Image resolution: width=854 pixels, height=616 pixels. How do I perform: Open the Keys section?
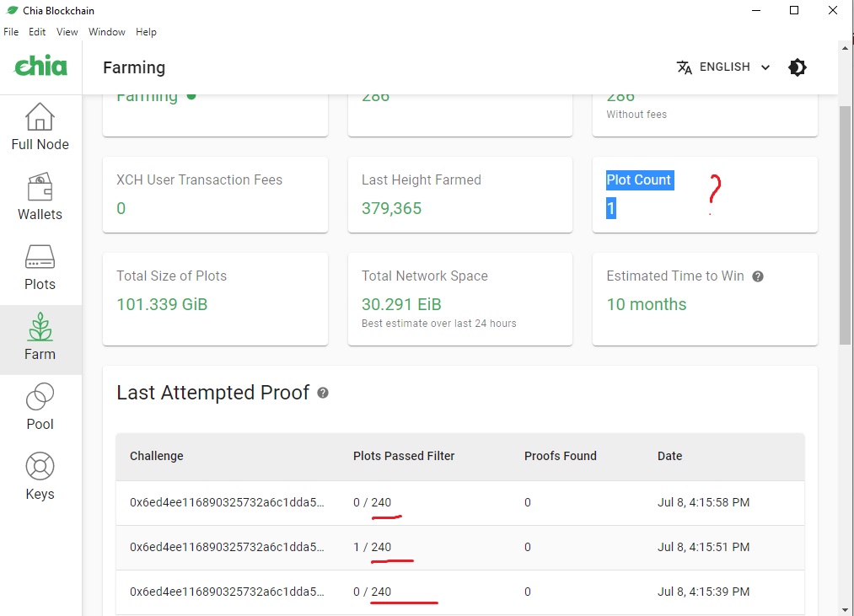point(40,479)
